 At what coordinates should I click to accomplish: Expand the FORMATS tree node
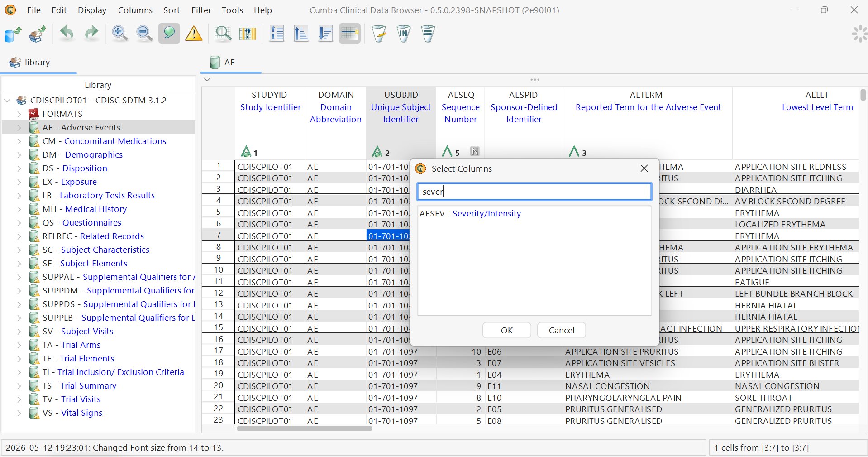[x=19, y=114]
